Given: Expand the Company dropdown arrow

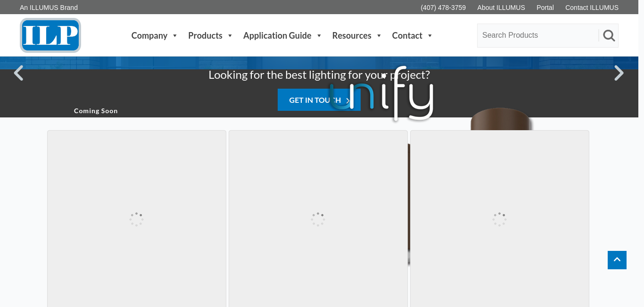Looking at the screenshot, I should (175, 36).
